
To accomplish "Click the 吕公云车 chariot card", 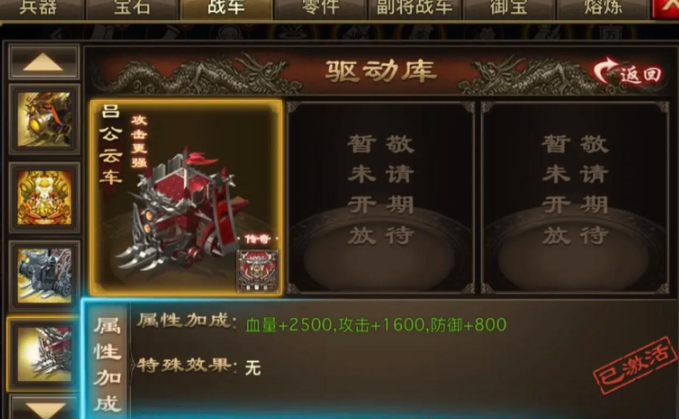I will point(186,197).
